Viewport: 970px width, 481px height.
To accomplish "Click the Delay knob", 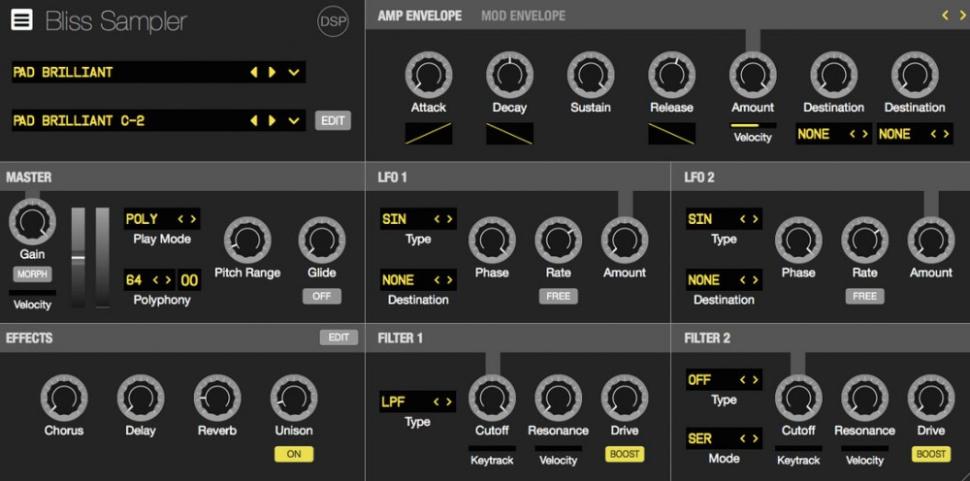I will [x=140, y=398].
